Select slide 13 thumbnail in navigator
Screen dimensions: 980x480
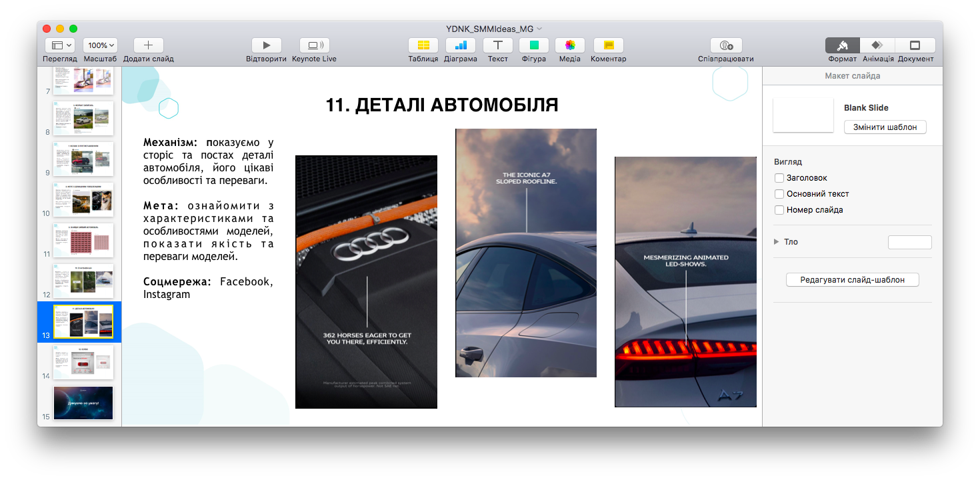[83, 321]
